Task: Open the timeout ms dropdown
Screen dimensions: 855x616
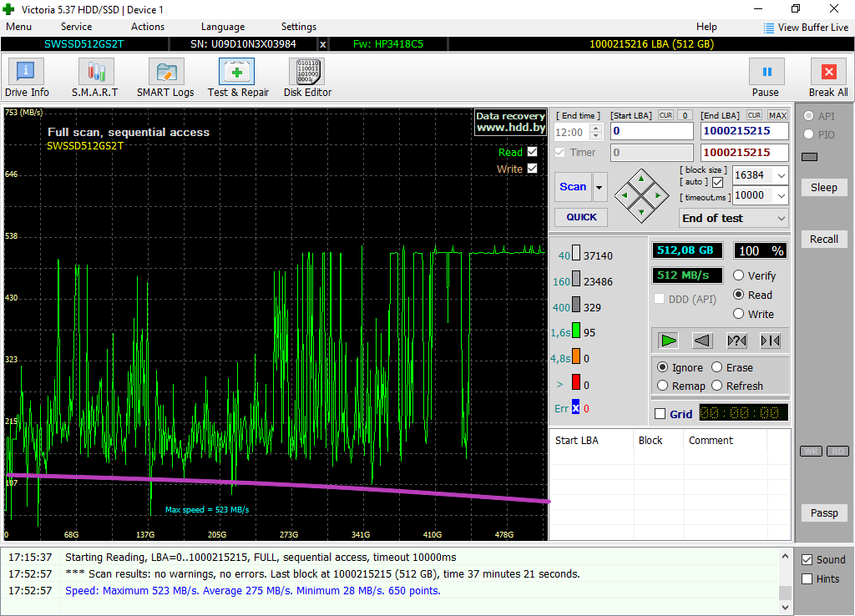Action: click(781, 195)
